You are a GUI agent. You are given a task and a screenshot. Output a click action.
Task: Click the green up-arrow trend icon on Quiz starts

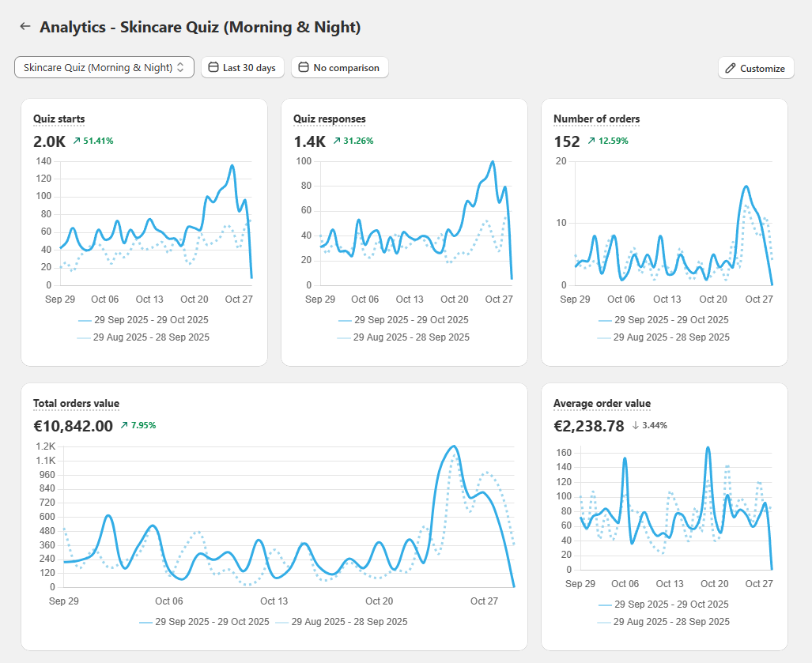77,141
